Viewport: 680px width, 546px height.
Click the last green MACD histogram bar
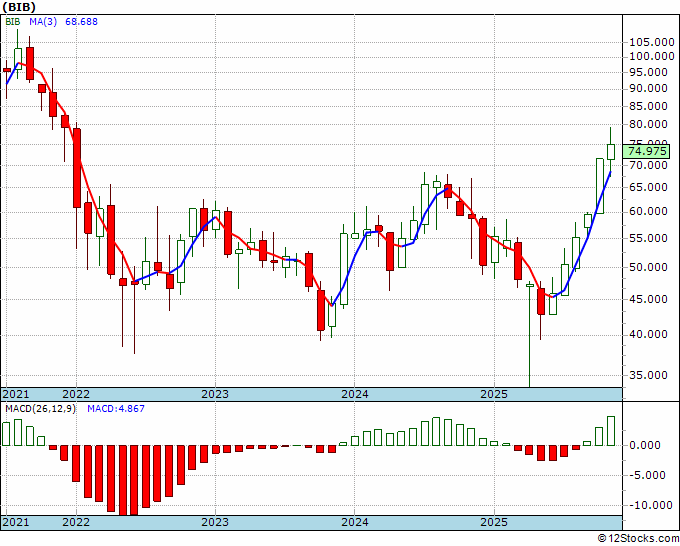(611, 431)
